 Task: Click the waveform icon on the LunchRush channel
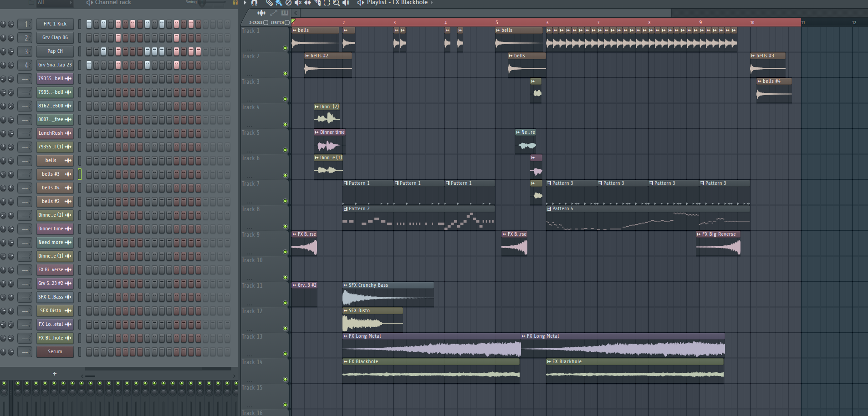pyautogui.click(x=68, y=133)
